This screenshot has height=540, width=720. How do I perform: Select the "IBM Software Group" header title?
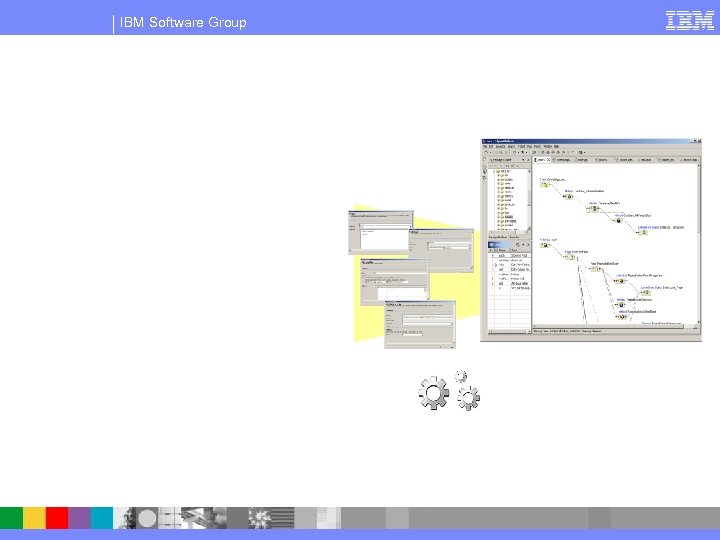[183, 22]
